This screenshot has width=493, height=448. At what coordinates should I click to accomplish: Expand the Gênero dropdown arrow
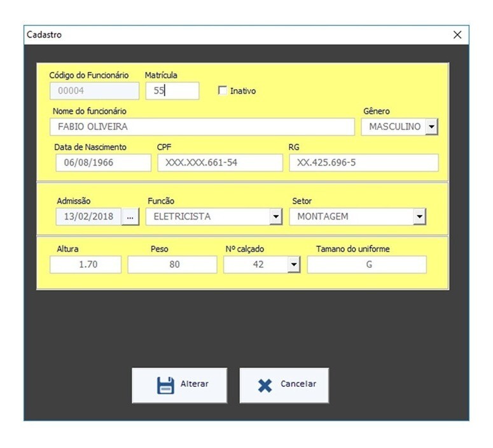pyautogui.click(x=432, y=127)
